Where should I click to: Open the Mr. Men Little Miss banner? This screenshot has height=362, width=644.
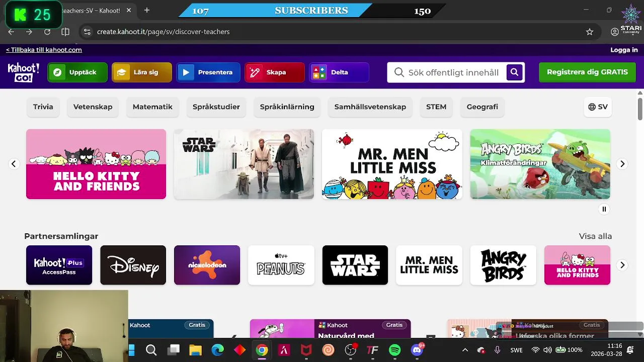click(x=392, y=164)
